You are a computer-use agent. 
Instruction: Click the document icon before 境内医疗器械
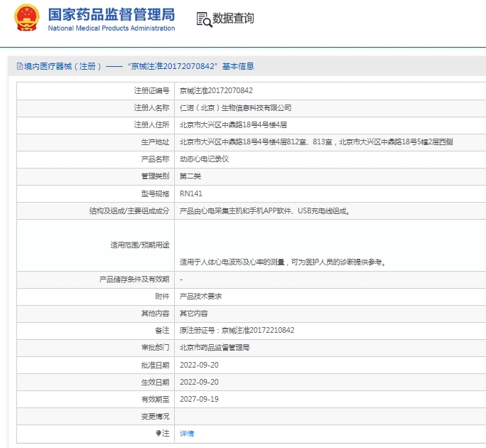pos(20,66)
